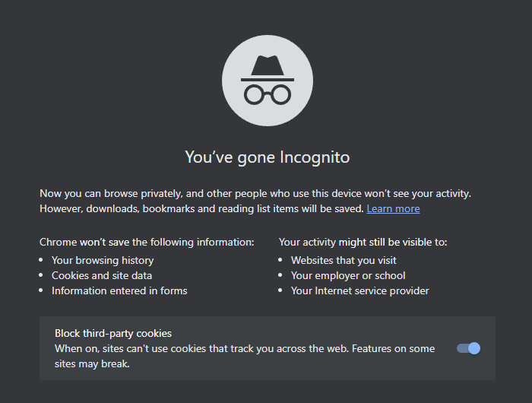Select the "Websites that you visit" list item
Image resolution: width=532 pixels, height=403 pixels.
point(344,260)
